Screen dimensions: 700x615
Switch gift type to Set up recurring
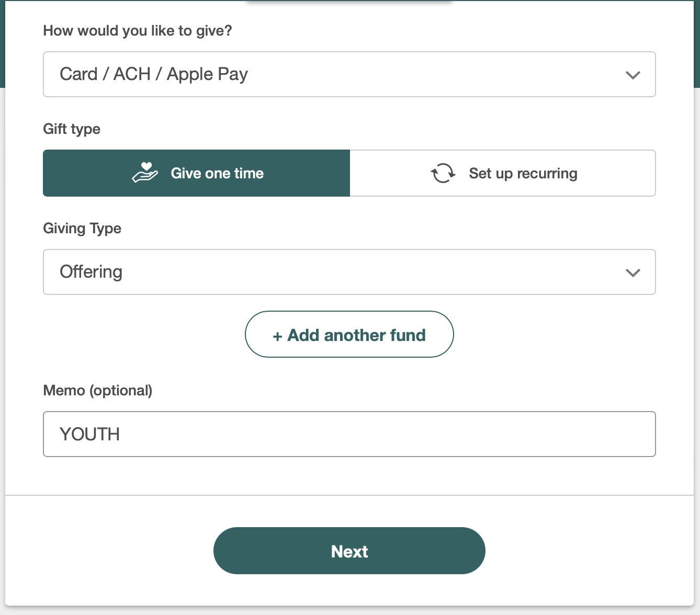pos(502,173)
